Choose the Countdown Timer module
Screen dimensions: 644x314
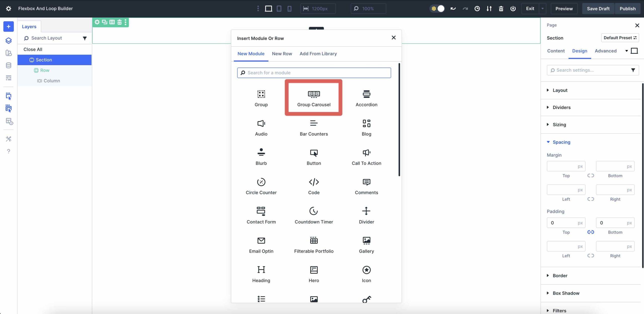click(x=314, y=215)
